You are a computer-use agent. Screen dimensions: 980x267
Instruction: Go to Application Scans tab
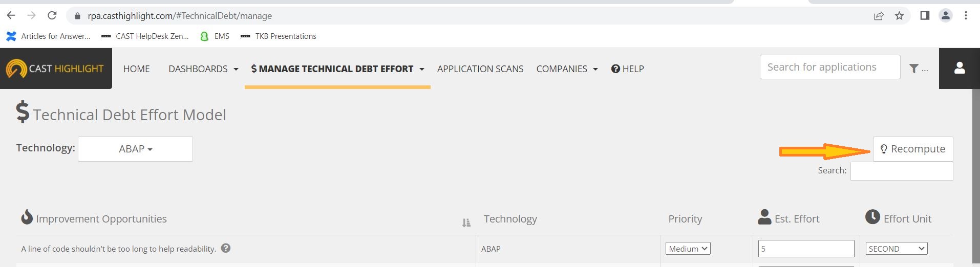click(480, 69)
